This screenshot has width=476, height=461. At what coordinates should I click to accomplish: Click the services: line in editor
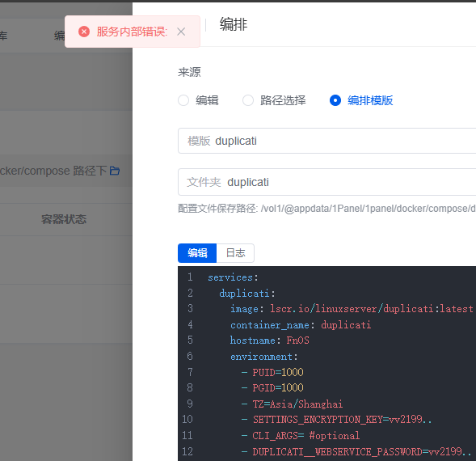(233, 277)
